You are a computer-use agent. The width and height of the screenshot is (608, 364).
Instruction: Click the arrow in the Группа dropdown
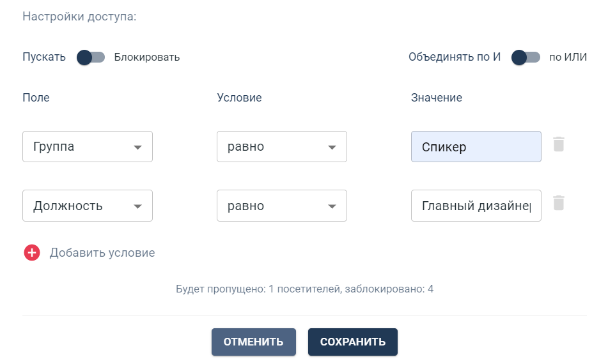pos(137,148)
